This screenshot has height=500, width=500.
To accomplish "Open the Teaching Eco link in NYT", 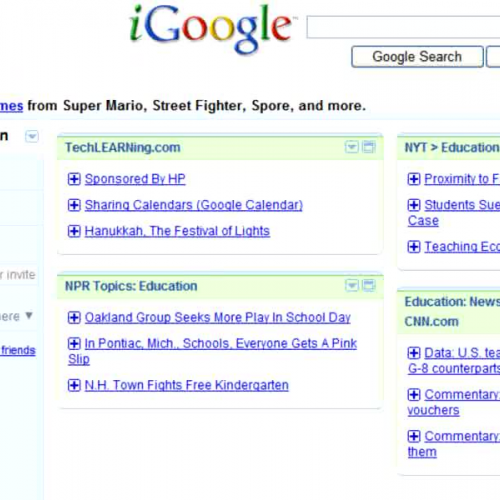I will [x=462, y=247].
